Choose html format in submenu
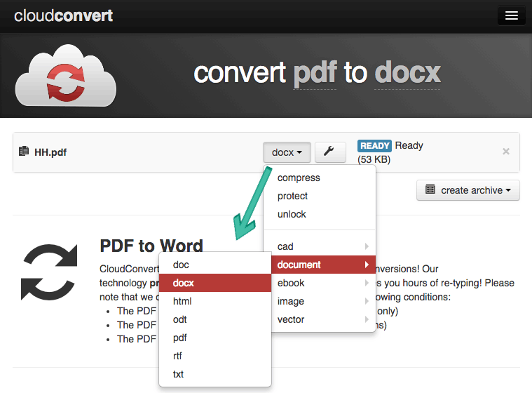The width and height of the screenshot is (532, 393). click(x=215, y=301)
